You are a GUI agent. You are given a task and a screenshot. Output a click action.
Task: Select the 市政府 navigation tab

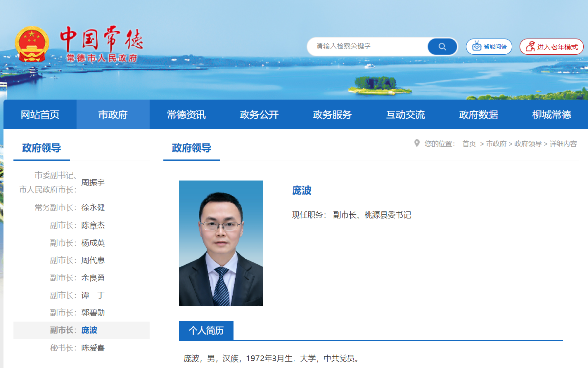click(x=113, y=115)
